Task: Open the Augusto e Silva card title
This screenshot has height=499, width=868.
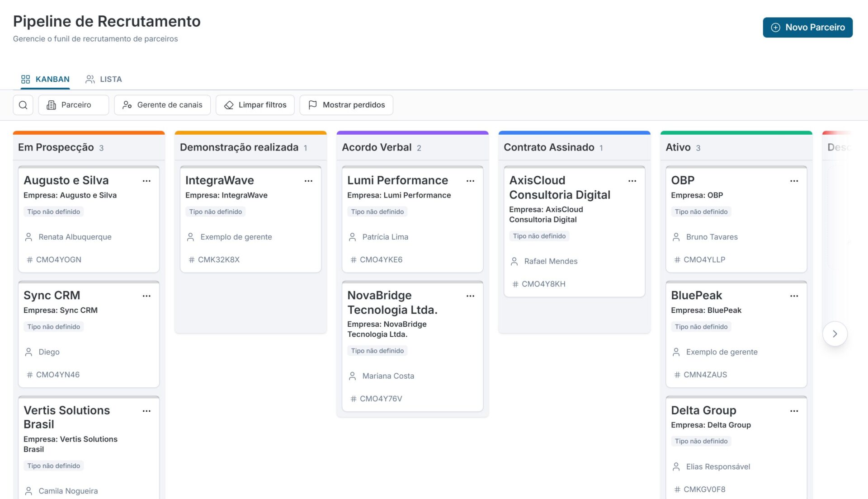Action: click(x=66, y=180)
